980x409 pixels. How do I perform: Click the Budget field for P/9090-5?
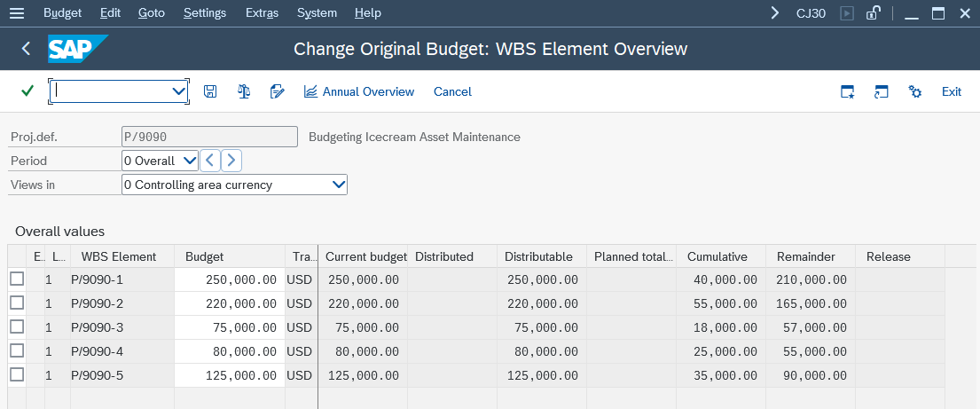pyautogui.click(x=230, y=375)
